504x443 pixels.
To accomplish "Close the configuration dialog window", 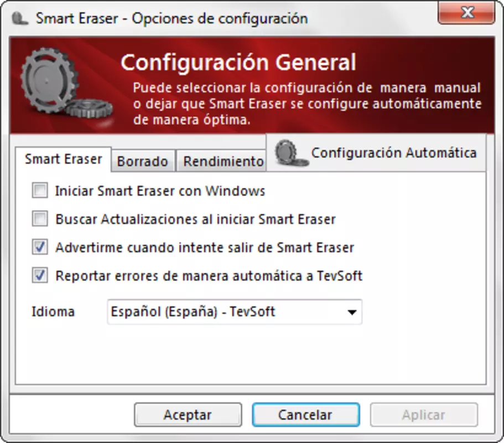I will pos(466,13).
